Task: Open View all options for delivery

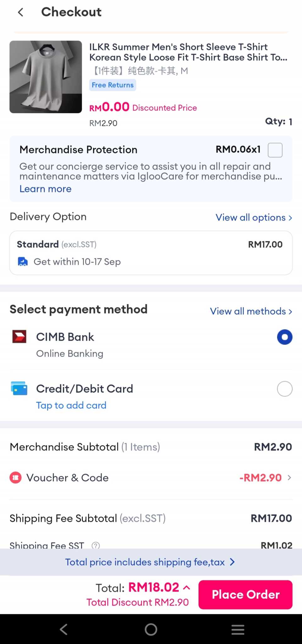Action: click(x=254, y=217)
